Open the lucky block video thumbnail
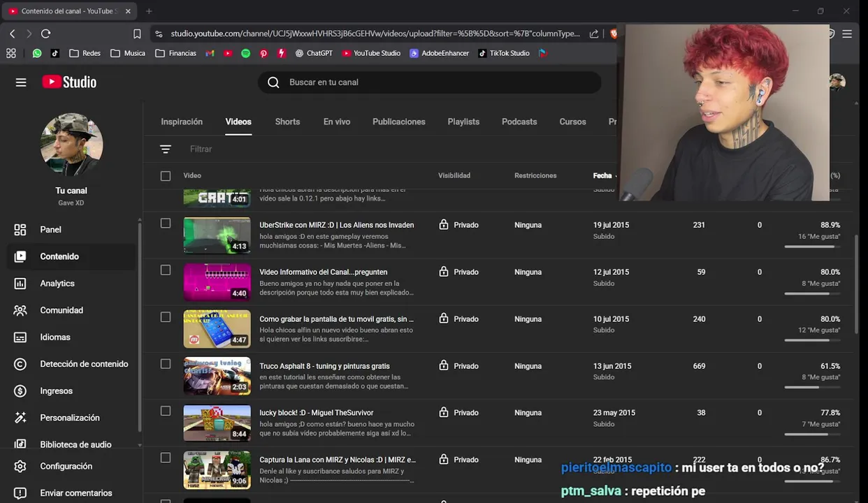 [217, 423]
